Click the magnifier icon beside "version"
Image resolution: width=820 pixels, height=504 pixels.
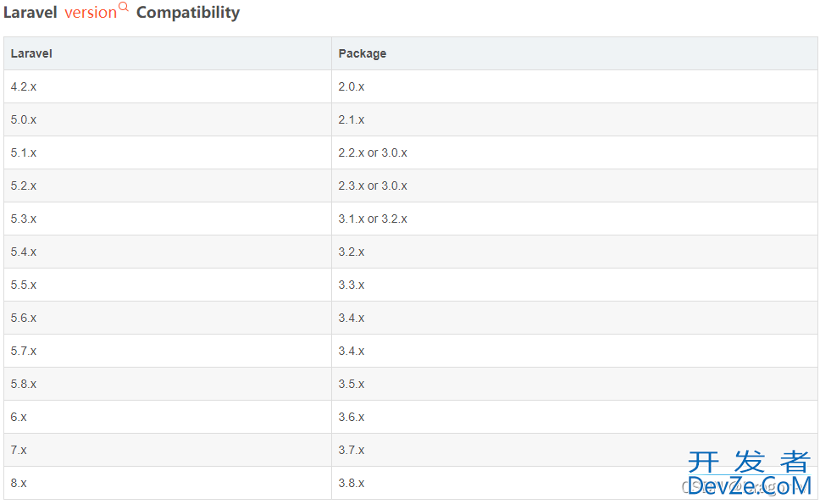point(124,8)
